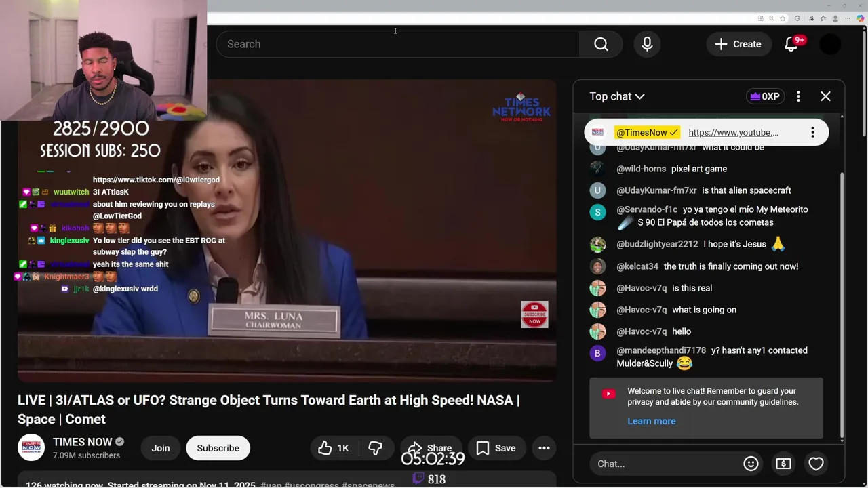Open pinned TimesNow message options
Screen dimensions: 868x488
[812, 132]
